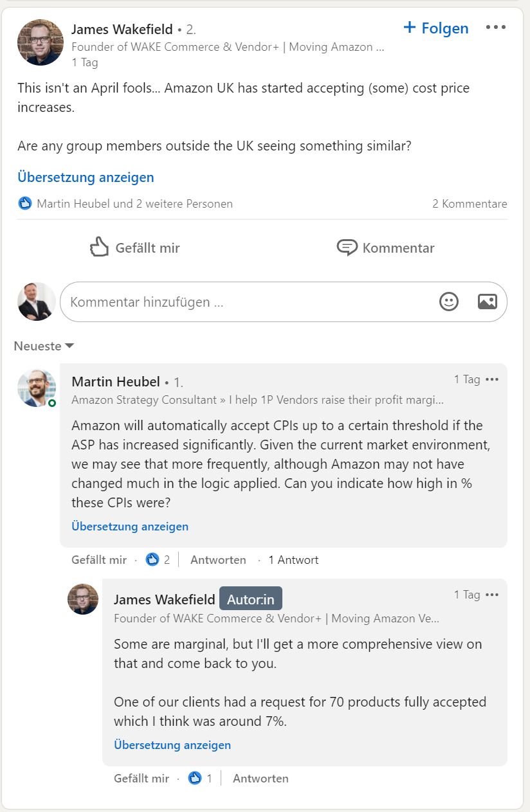530x812 pixels.
Task: Click the add image icon in comment box
Action: coord(488,302)
